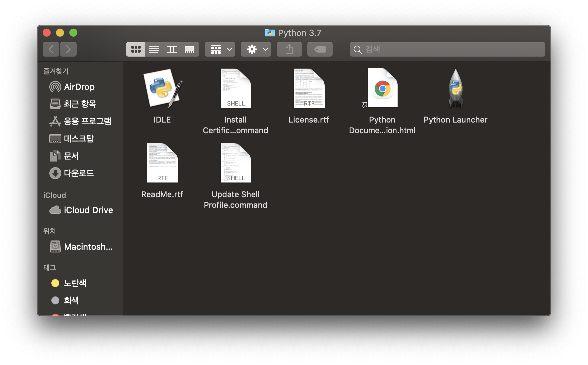Open the IDLE application icon
Image resolution: width=588 pixels, height=365 pixels.
(162, 88)
